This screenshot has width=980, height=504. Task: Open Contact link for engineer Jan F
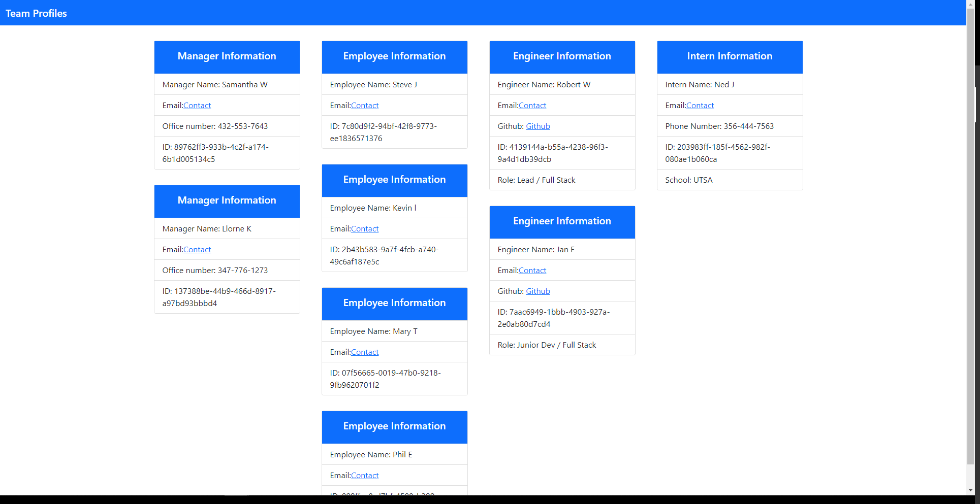point(532,270)
